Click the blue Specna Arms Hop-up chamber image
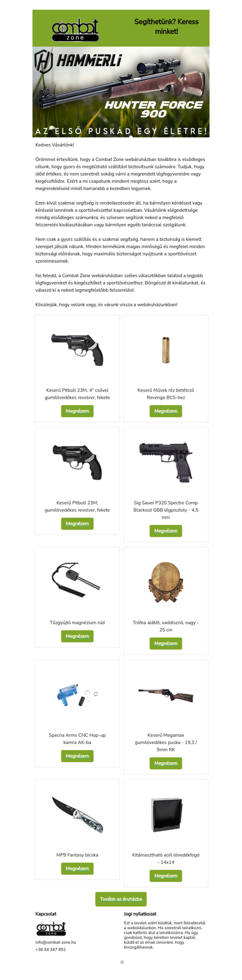Screen dimensions: 242x980 pos(77,694)
